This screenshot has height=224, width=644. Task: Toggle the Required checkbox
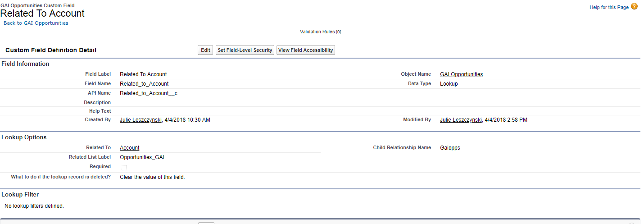[x=124, y=168]
